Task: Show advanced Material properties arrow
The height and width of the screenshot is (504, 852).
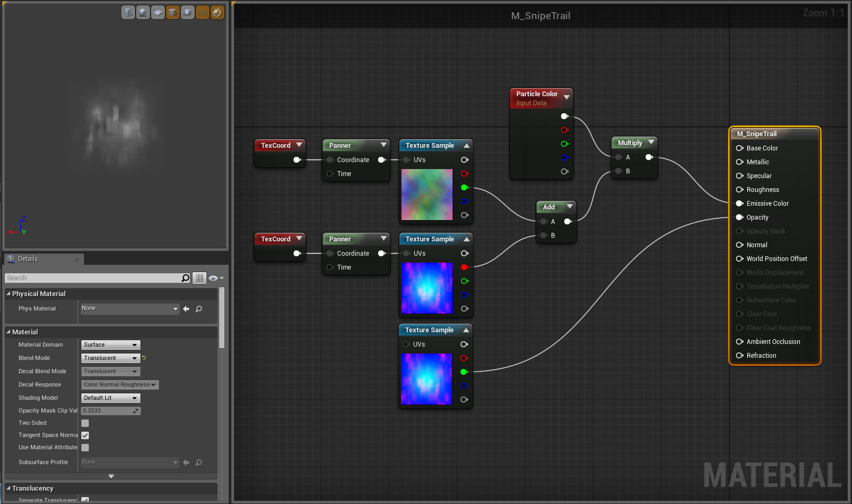Action: pos(111,476)
